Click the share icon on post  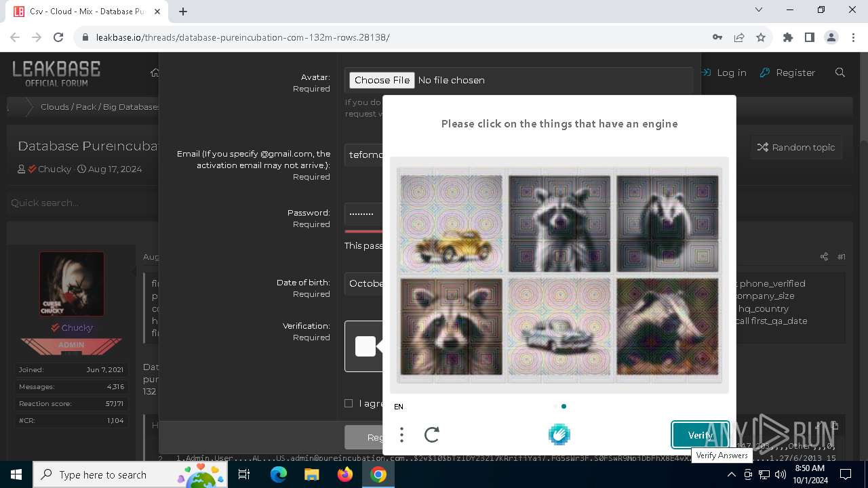[x=824, y=257]
